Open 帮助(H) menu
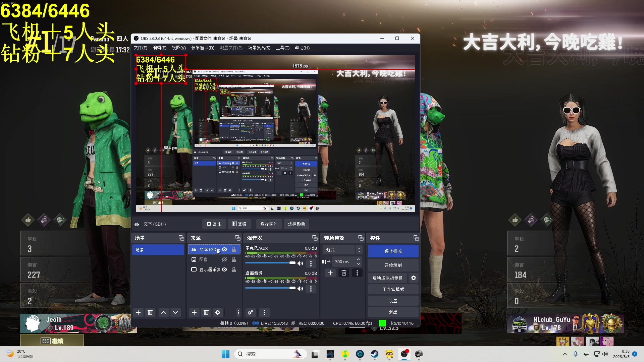Image resolution: width=644 pixels, height=362 pixels. point(302,48)
